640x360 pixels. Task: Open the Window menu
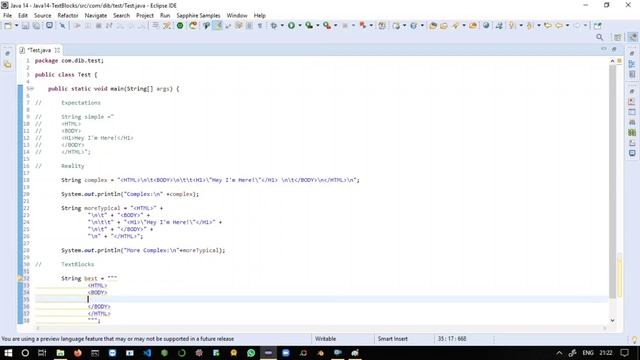coord(237,16)
